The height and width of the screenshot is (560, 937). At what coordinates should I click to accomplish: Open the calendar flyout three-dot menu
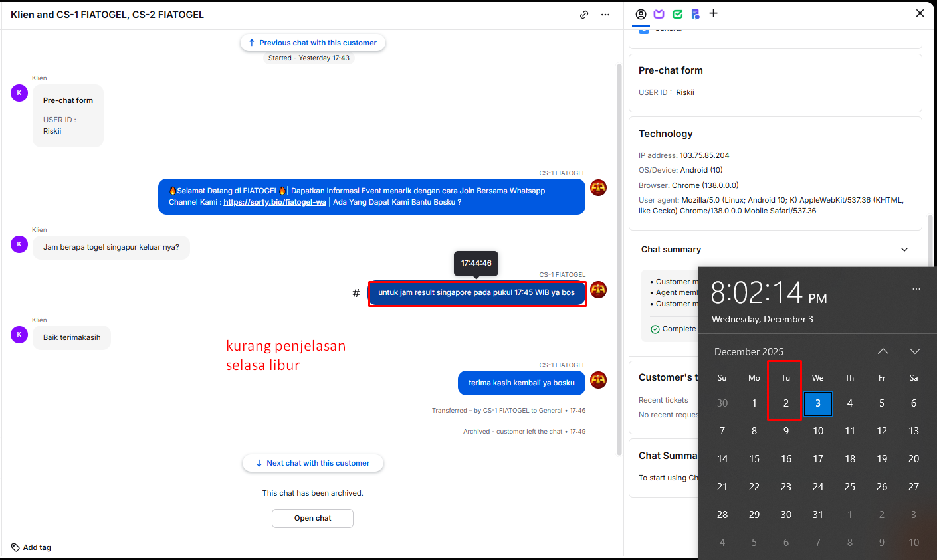point(916,289)
